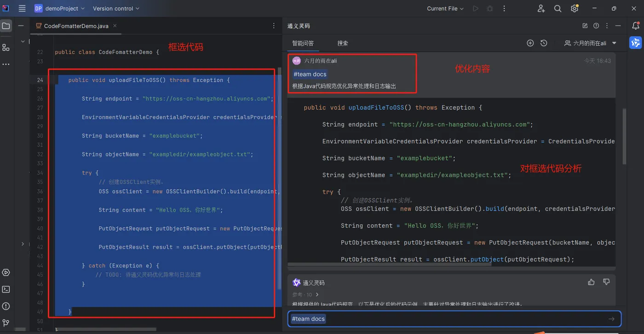The image size is (644, 334).
Task: Show more tool windows ellipsis on left sidebar
Action: pos(6,64)
